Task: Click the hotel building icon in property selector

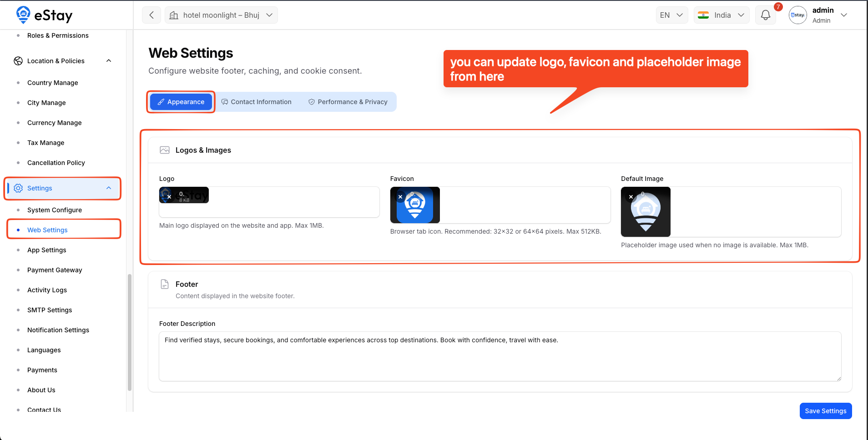Action: click(x=174, y=15)
